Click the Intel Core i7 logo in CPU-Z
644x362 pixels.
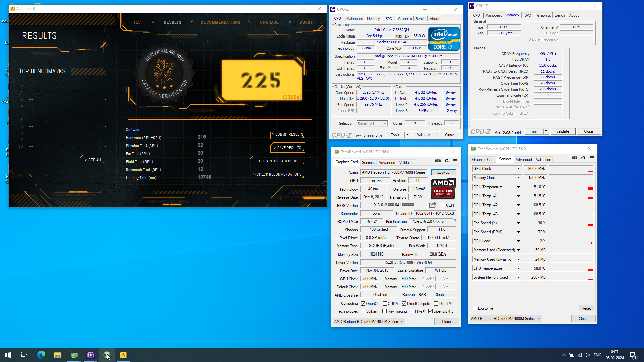click(x=444, y=39)
